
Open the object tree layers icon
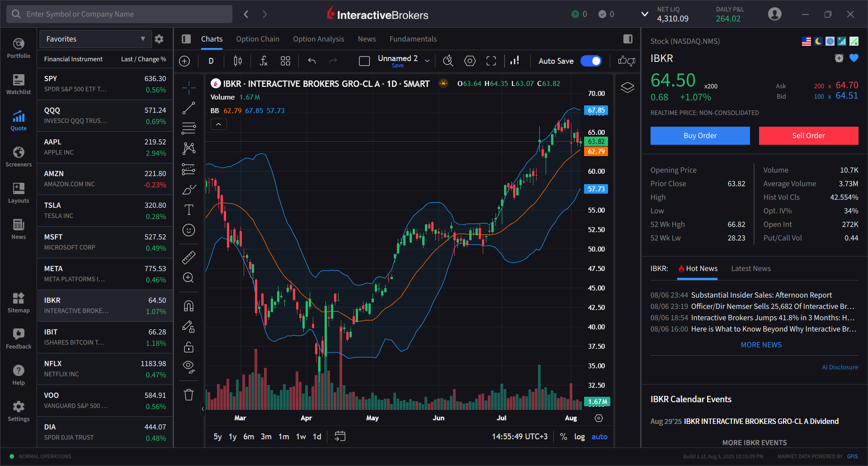tap(627, 87)
